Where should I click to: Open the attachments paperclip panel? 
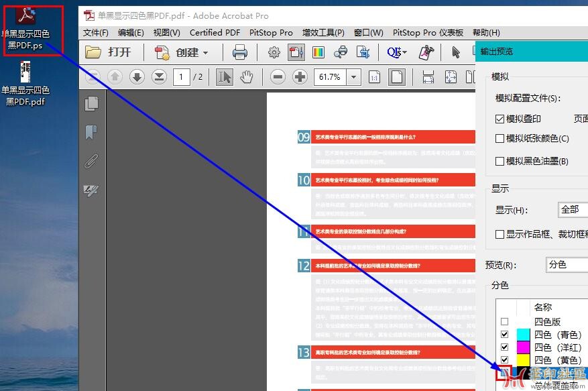[x=91, y=162]
